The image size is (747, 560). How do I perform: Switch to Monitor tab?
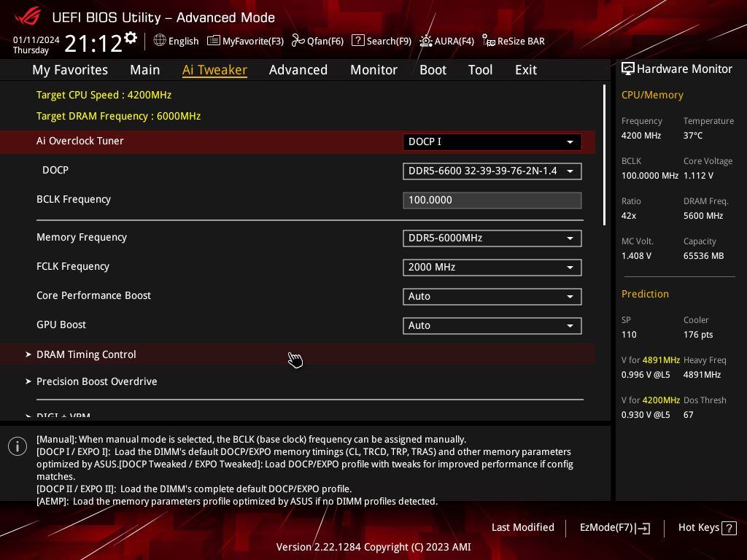coord(374,70)
